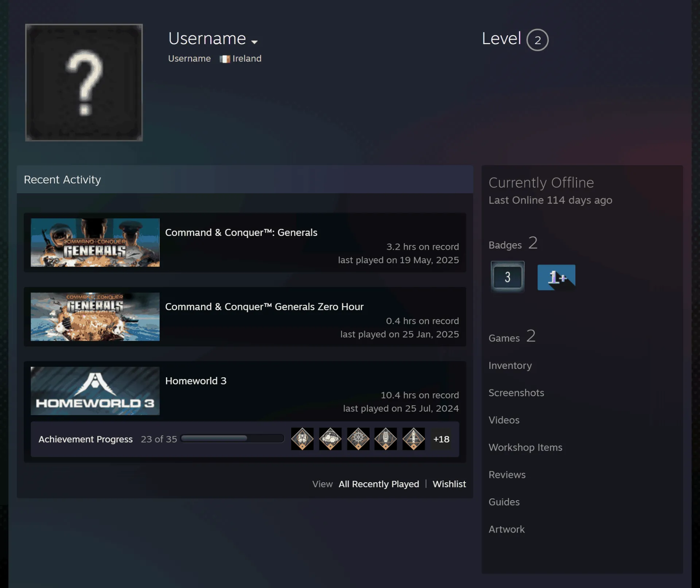Open the Reviews link

pos(507,475)
